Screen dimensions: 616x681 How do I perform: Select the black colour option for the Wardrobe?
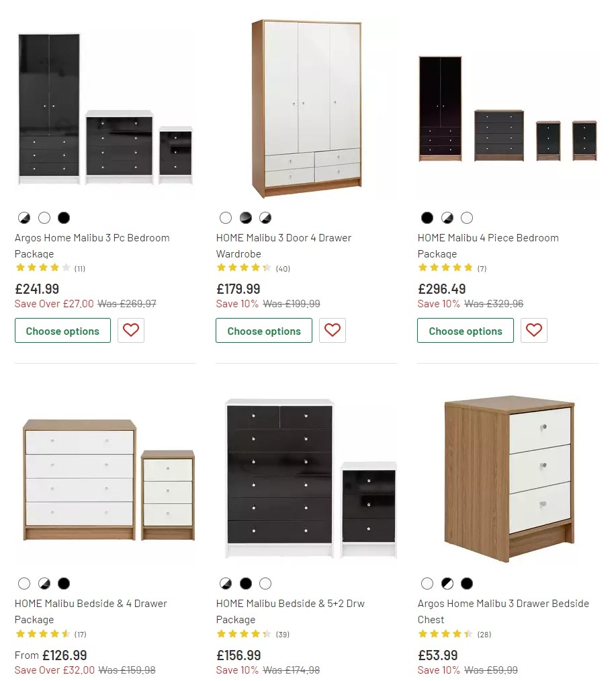coord(246,218)
